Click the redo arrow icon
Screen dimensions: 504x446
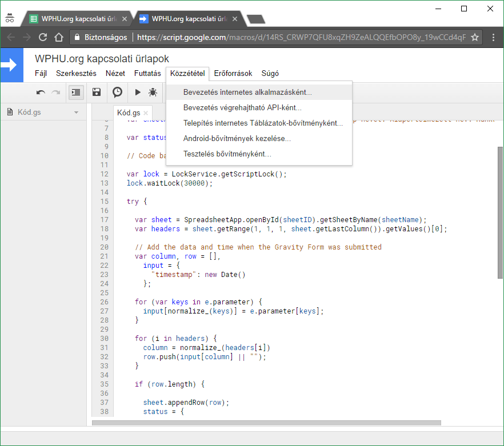[x=56, y=92]
